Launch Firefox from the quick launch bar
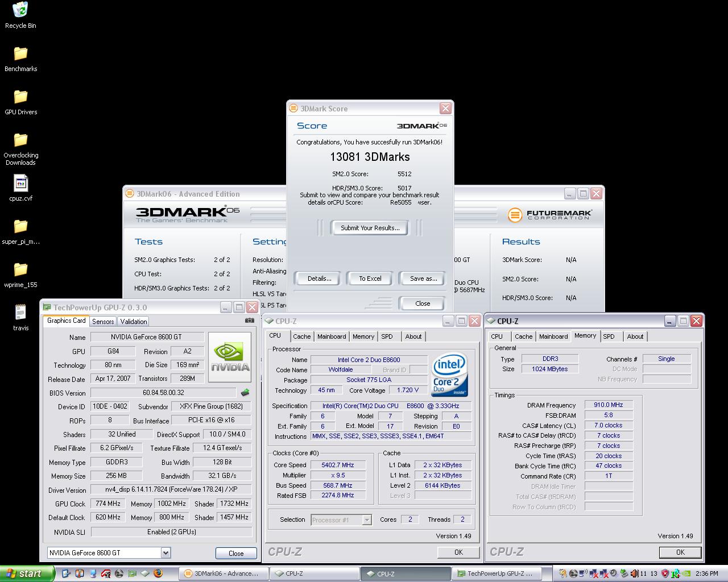728x582 pixels. [158, 573]
